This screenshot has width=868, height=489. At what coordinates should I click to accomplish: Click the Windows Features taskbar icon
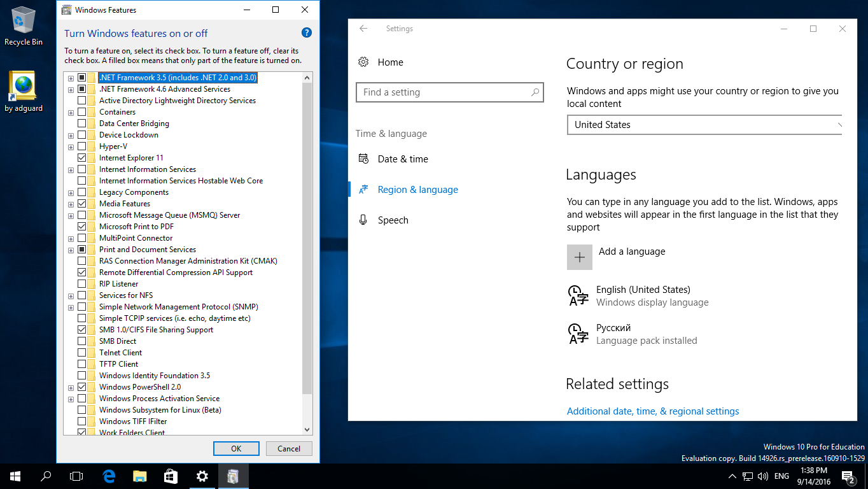(234, 476)
